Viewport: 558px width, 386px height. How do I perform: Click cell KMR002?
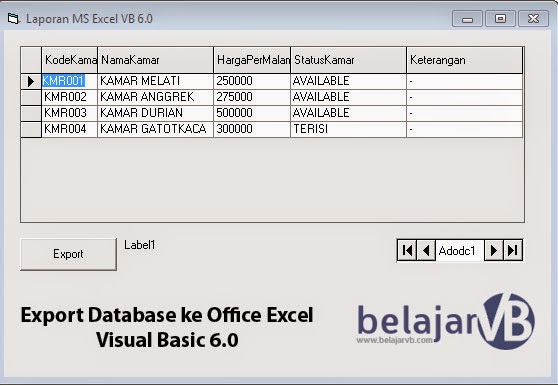tap(69, 97)
